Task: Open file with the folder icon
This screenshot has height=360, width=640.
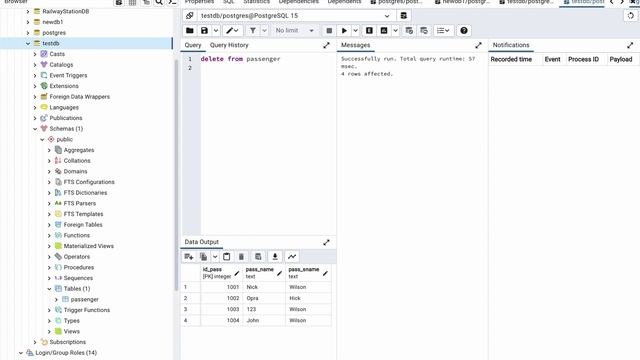Action: pos(190,31)
